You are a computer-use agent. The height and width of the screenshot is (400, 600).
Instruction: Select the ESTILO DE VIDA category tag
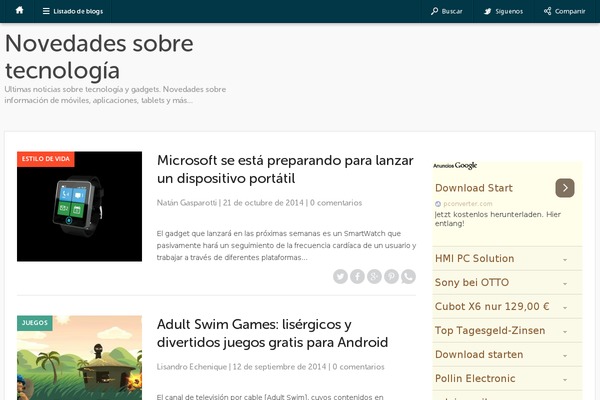click(x=46, y=159)
